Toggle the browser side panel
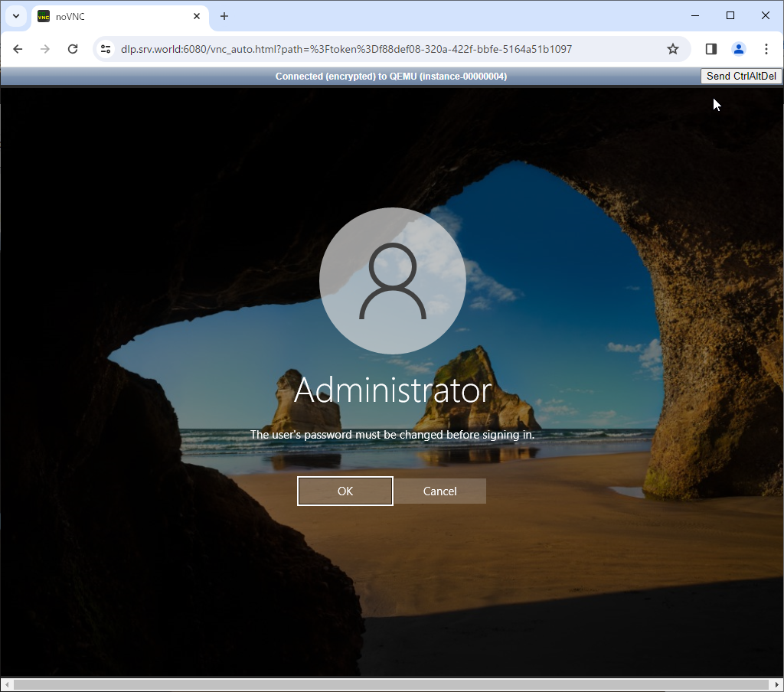784x692 pixels. pos(710,49)
